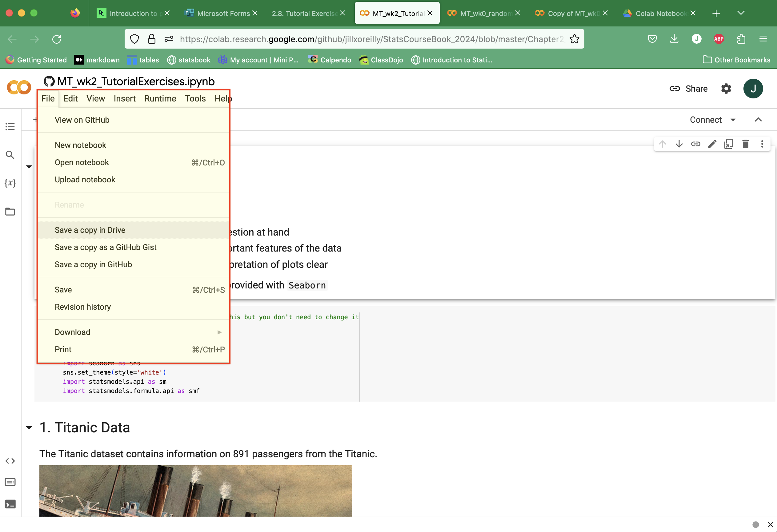Open the Colab settings gear
The image size is (777, 532).
click(726, 89)
